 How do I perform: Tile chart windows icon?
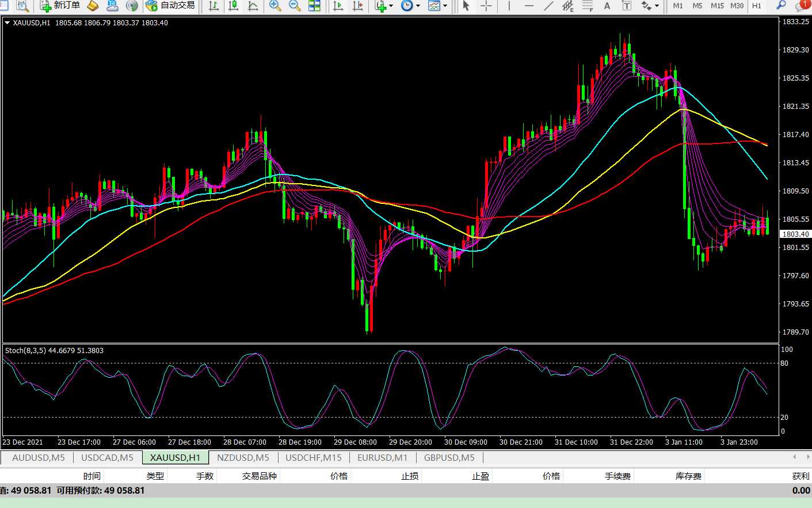pos(314,6)
